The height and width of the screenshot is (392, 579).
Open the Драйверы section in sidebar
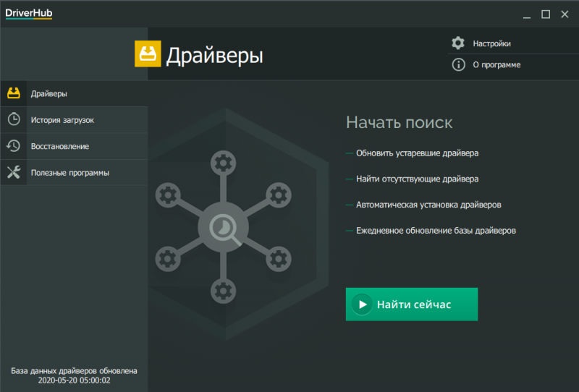click(x=75, y=93)
